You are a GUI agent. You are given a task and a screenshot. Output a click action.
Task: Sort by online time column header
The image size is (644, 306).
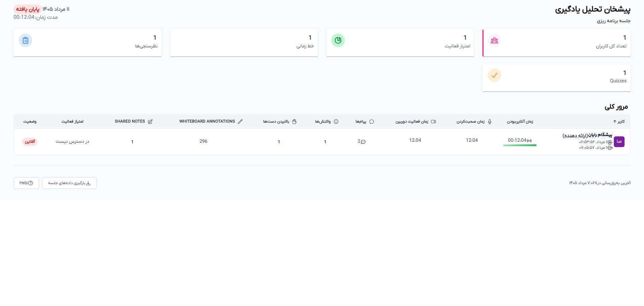[520, 122]
